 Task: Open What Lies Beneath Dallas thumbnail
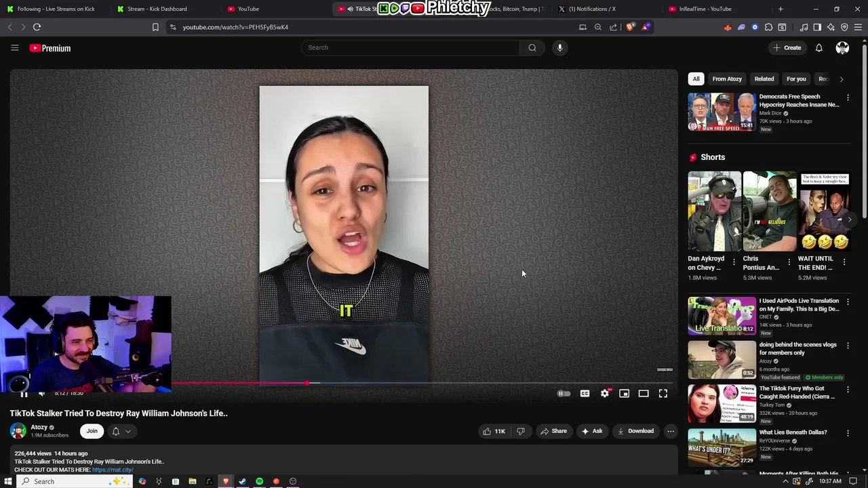click(x=722, y=447)
